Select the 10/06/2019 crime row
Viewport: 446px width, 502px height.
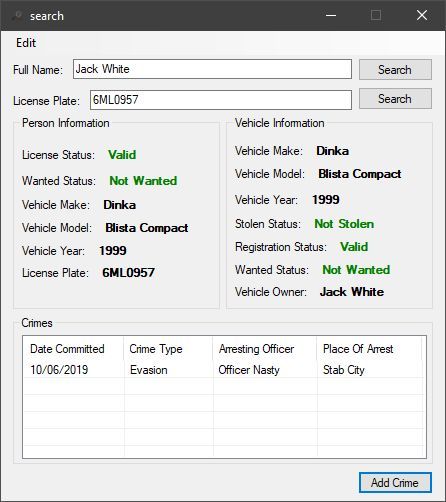[223, 370]
